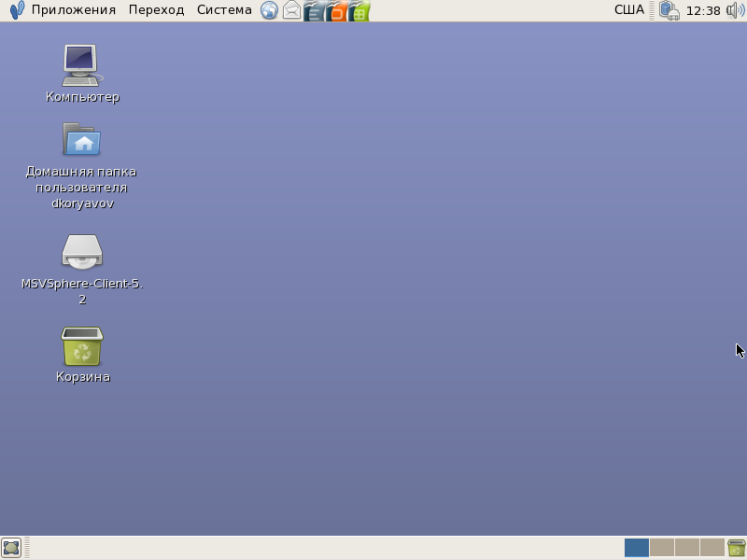This screenshot has height=560, width=747.
Task: Open the volume speaker control
Action: pyautogui.click(x=736, y=10)
